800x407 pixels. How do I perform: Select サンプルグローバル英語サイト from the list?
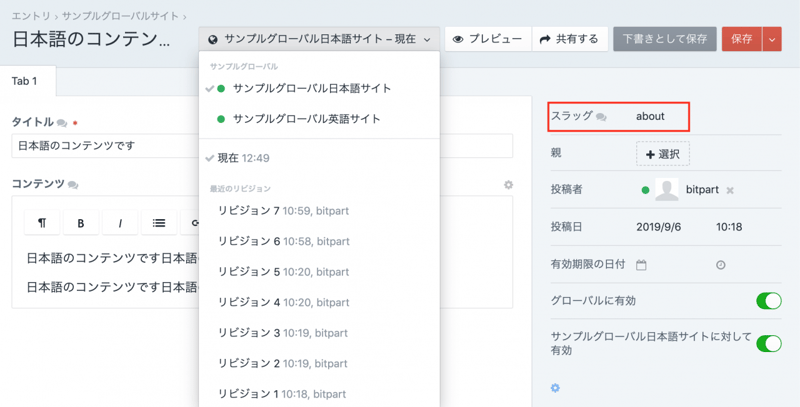tap(306, 119)
